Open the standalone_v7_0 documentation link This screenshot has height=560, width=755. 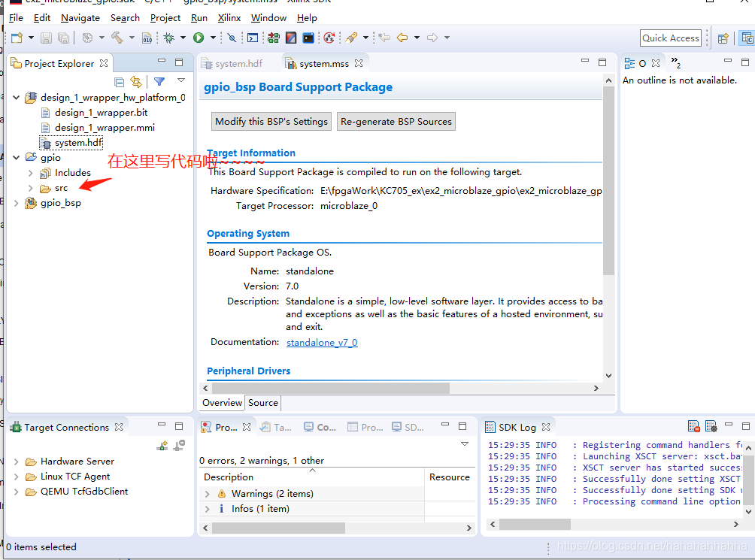coord(322,343)
